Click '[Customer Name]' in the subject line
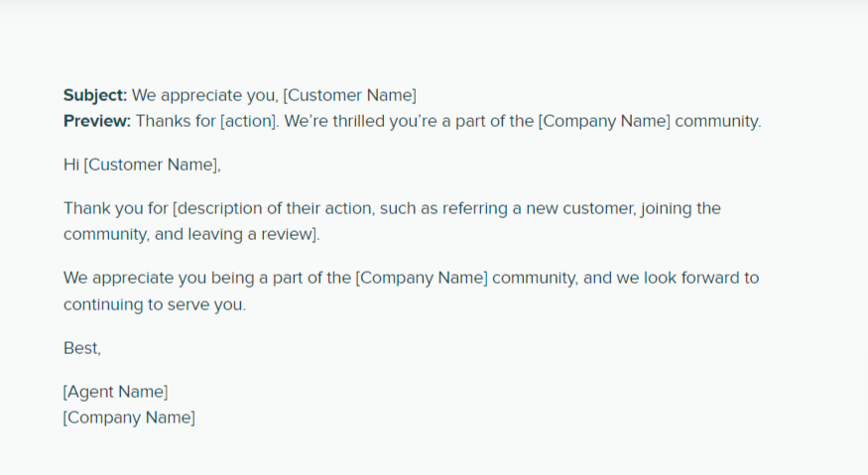The image size is (868, 475). click(350, 96)
